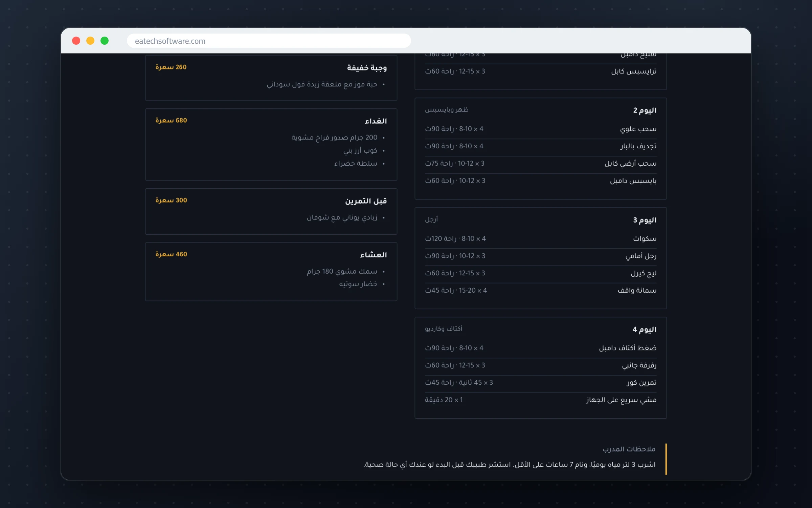Viewport: 812px width, 508px height.
Task: Click the eatechsoftware.com address bar
Action: pyautogui.click(x=269, y=41)
